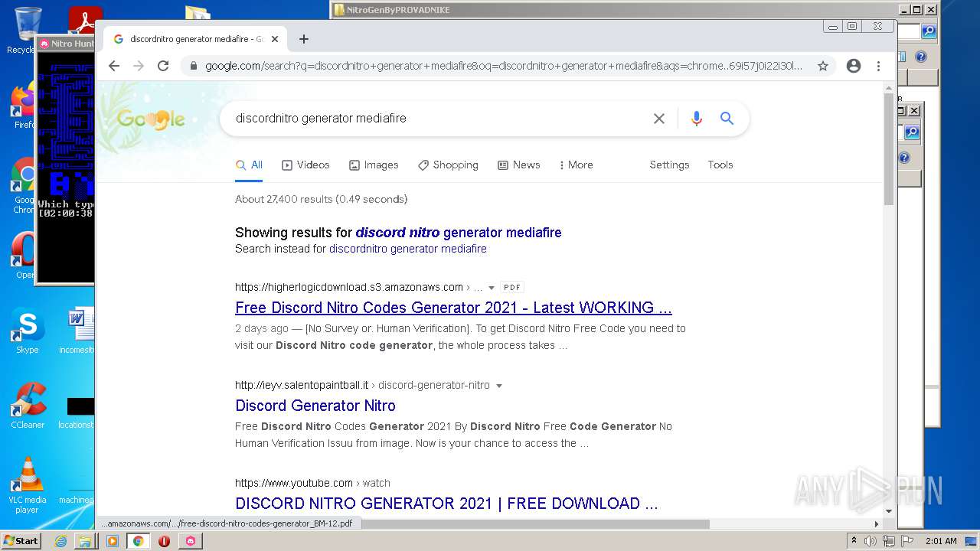Open the CCleaner desktop shortcut
The width and height of the screenshot is (980, 551).
tap(28, 406)
